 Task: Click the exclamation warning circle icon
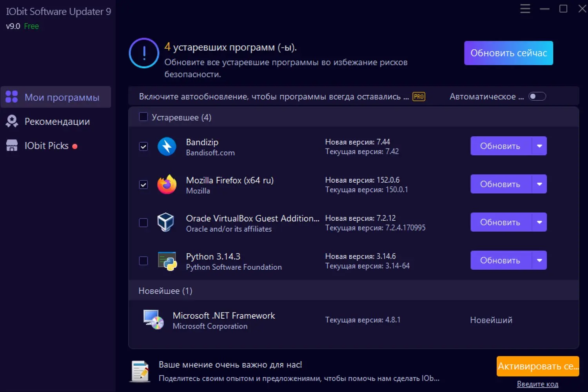[x=144, y=53]
